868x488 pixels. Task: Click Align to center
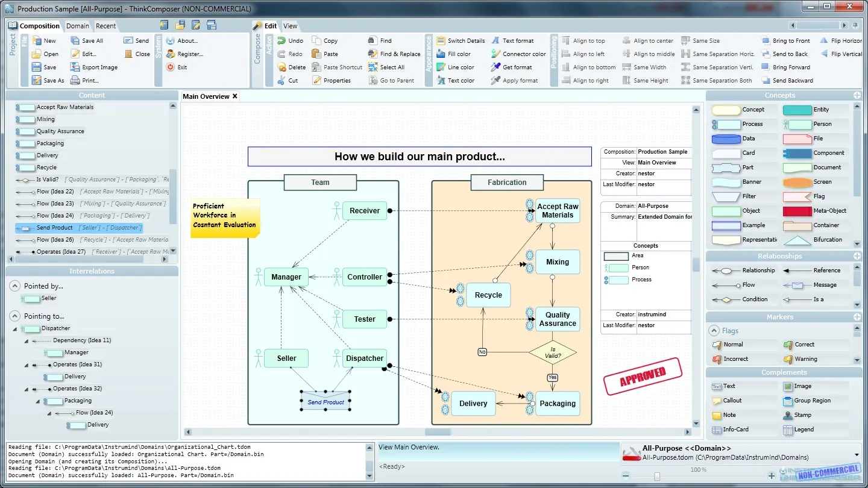click(x=647, y=41)
